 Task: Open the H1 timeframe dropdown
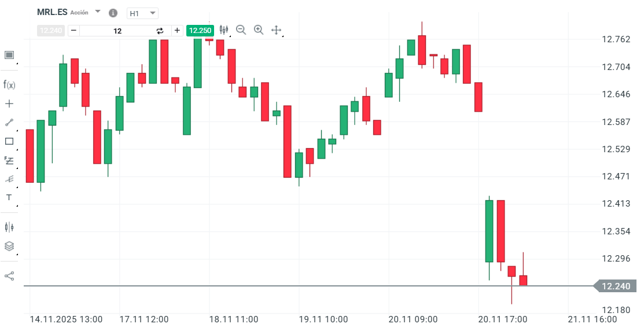142,13
